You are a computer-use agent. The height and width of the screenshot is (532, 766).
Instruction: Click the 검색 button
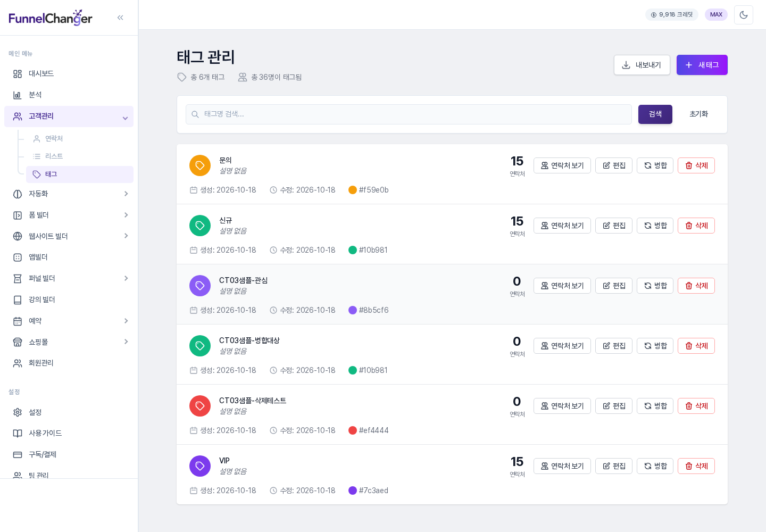655,114
